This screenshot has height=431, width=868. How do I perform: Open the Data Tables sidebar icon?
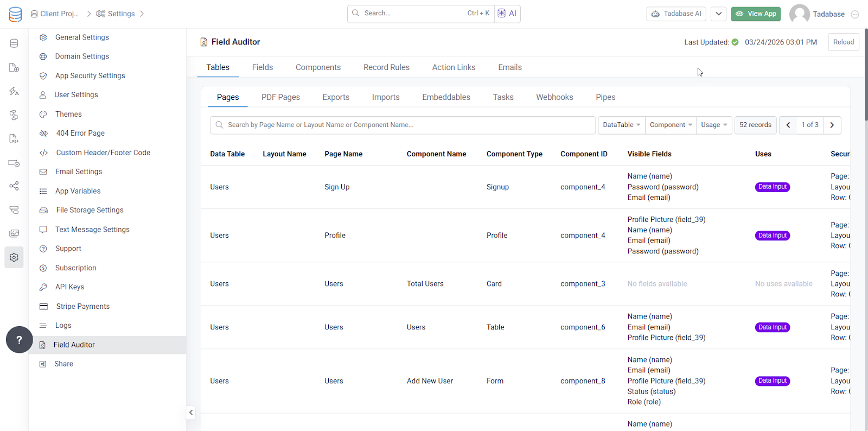(14, 43)
